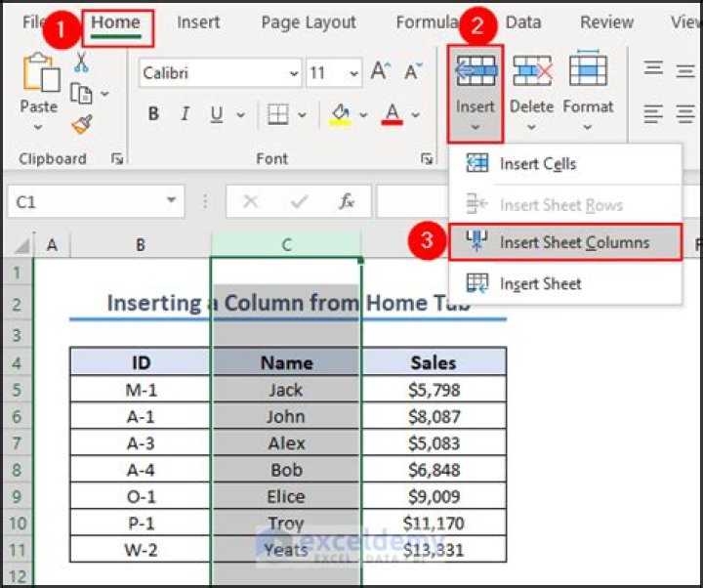Click the Borders grid icon

(x=278, y=114)
